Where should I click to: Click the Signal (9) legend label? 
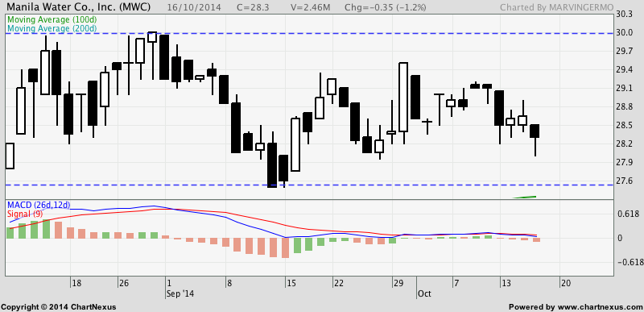(25, 214)
